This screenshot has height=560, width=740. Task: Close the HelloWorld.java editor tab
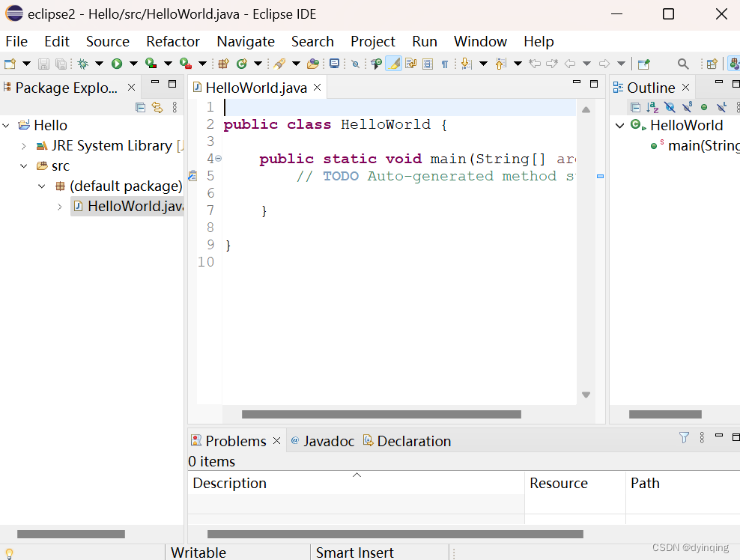pyautogui.click(x=318, y=88)
